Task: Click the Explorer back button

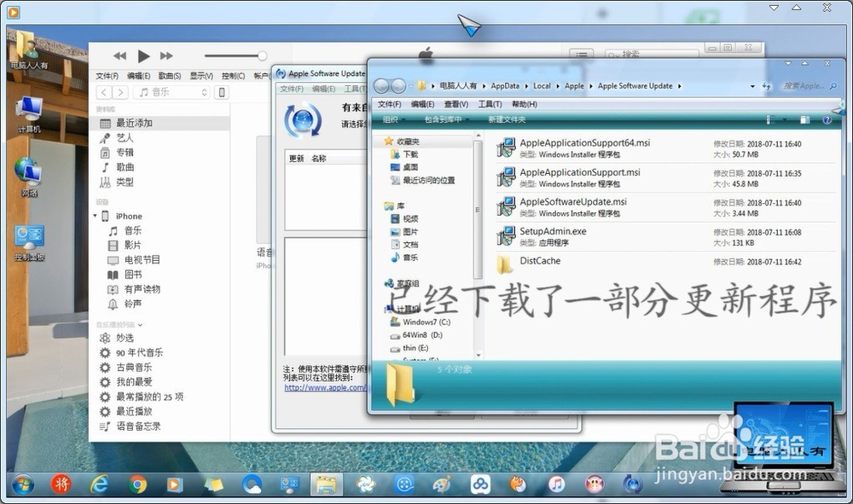Action: pyautogui.click(x=382, y=86)
